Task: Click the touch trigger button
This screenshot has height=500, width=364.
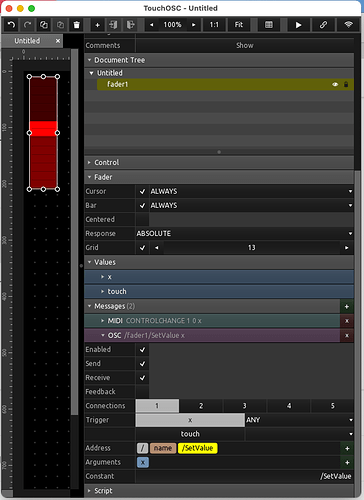Action: coord(190,434)
